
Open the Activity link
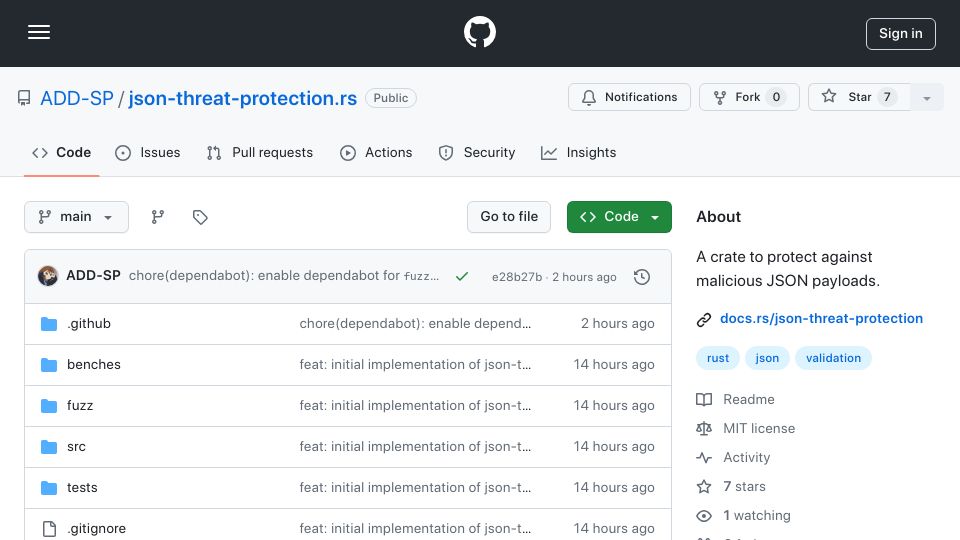pyautogui.click(x=746, y=457)
